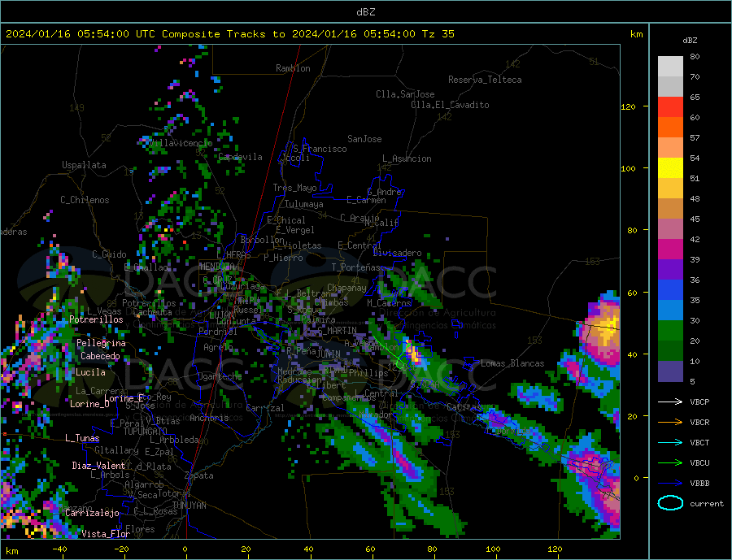Click the 'dBZ' title at top
The image size is (732, 560).
[x=365, y=12]
